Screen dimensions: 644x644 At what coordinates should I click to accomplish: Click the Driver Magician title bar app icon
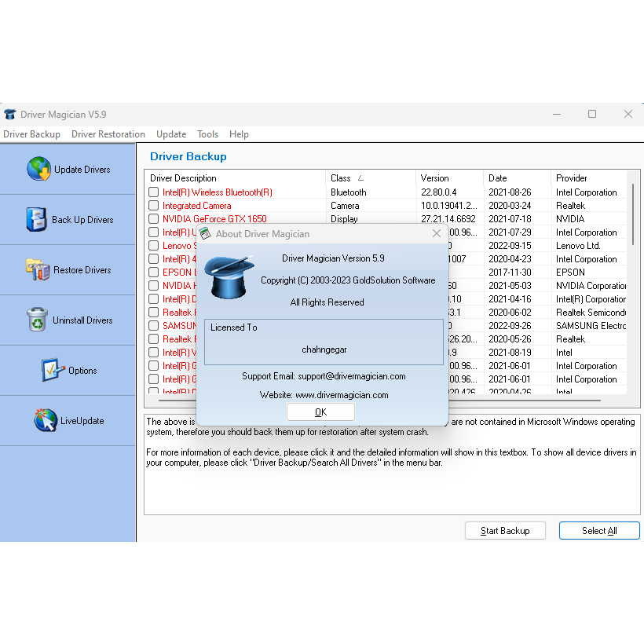click(10, 114)
